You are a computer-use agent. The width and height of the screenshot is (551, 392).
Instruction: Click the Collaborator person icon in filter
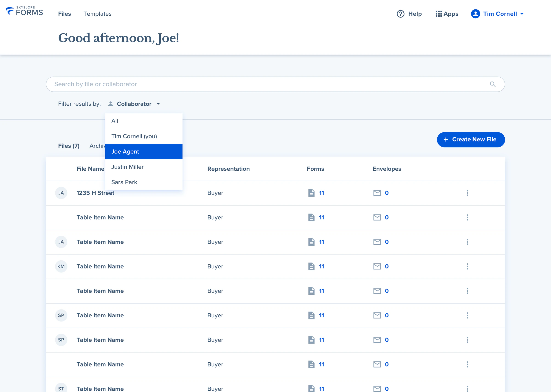coord(110,104)
